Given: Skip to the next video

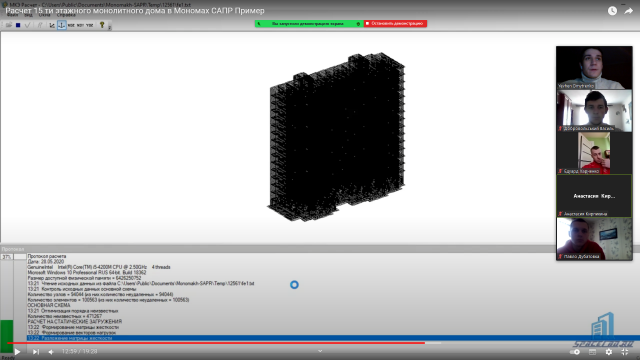Looking at the screenshot, I should [36, 351].
